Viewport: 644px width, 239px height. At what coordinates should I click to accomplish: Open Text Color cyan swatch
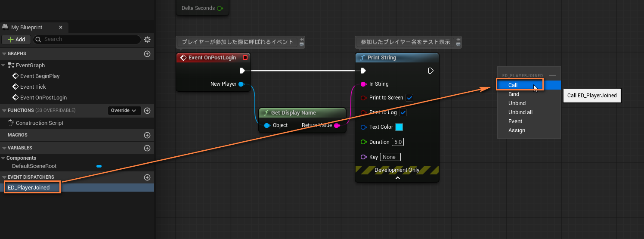point(399,127)
